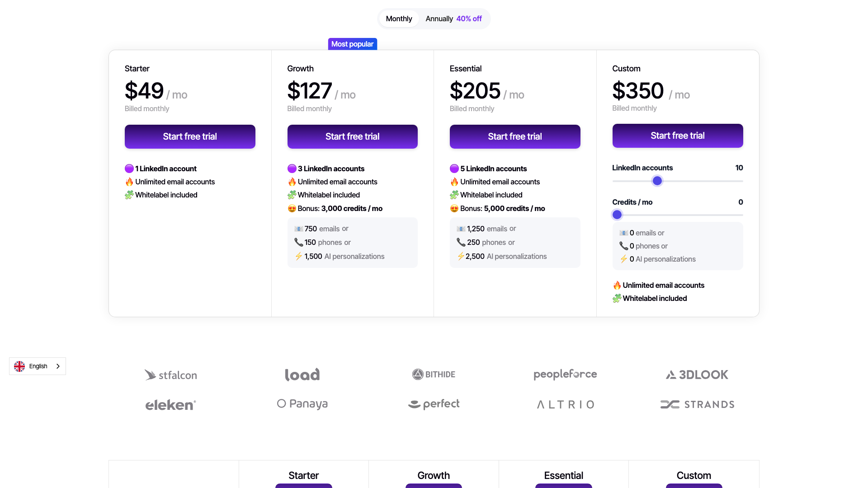The height and width of the screenshot is (488, 868).
Task: Click the eleken logo
Action: 170,404
